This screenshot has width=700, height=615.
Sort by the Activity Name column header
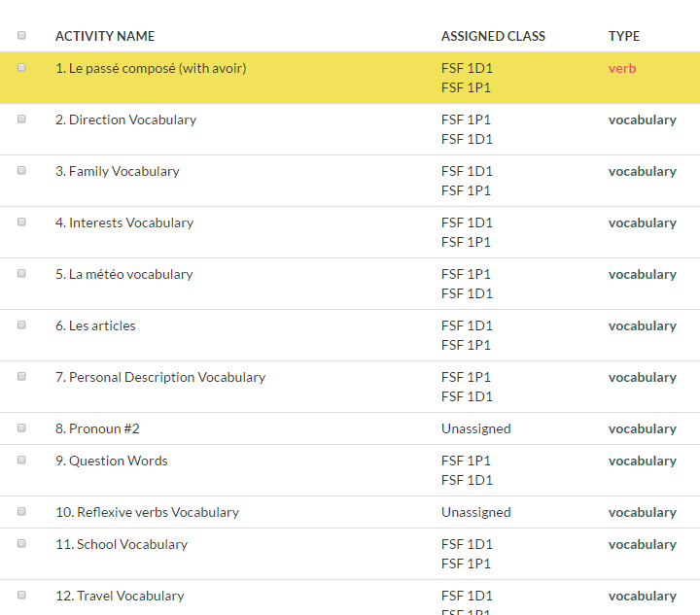pos(105,36)
